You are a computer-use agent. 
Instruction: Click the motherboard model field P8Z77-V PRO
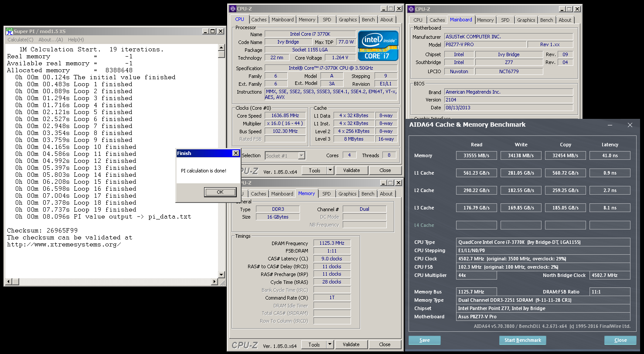(485, 44)
